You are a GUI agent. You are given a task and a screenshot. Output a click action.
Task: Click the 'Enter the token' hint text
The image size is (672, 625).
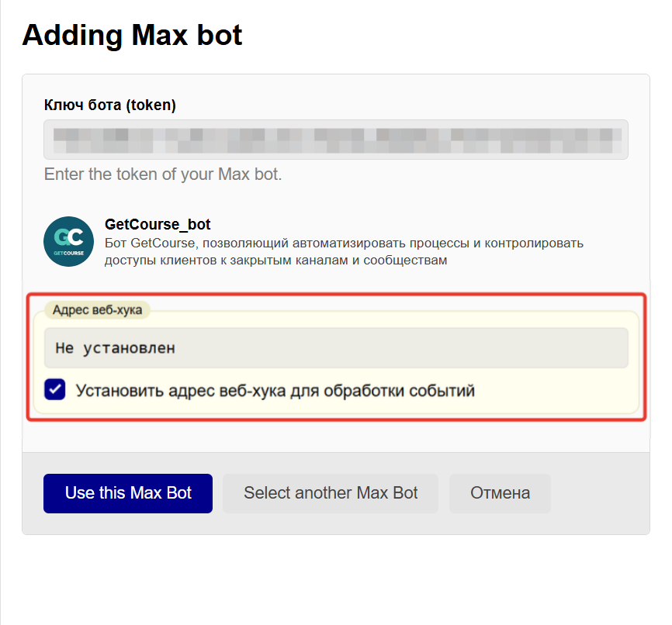coord(163,174)
